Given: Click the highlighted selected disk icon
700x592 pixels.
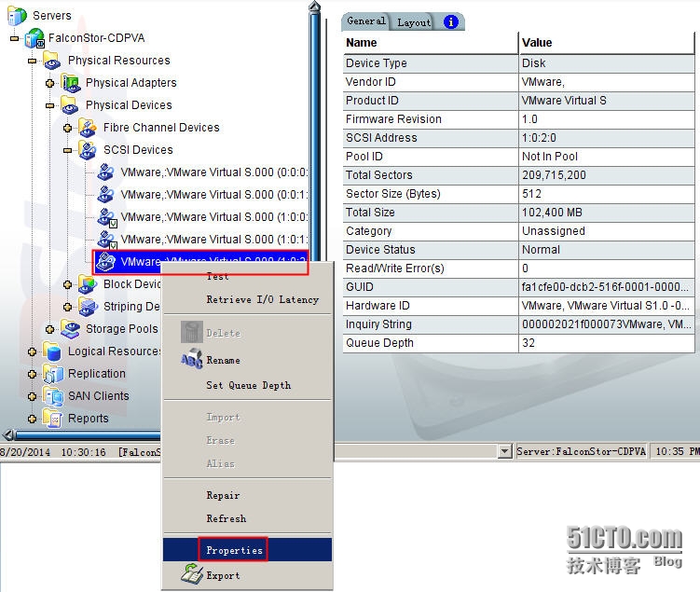Looking at the screenshot, I should 106,262.
